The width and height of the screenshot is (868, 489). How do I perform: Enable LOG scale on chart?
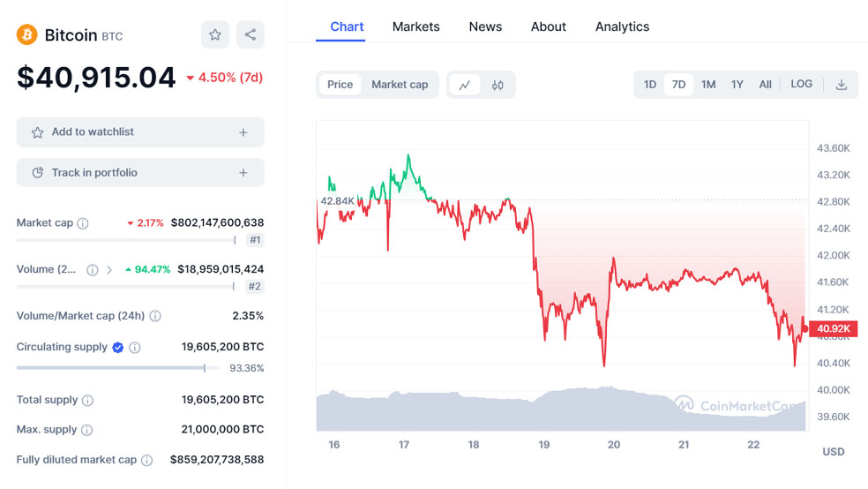tap(802, 85)
